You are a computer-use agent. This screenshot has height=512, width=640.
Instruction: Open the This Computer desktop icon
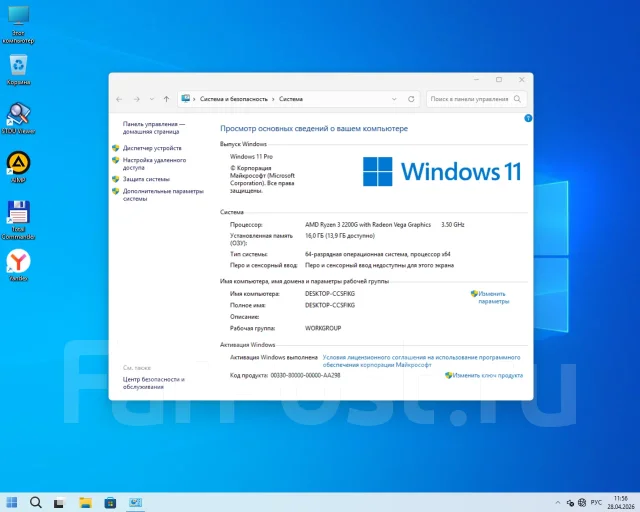coord(18,24)
